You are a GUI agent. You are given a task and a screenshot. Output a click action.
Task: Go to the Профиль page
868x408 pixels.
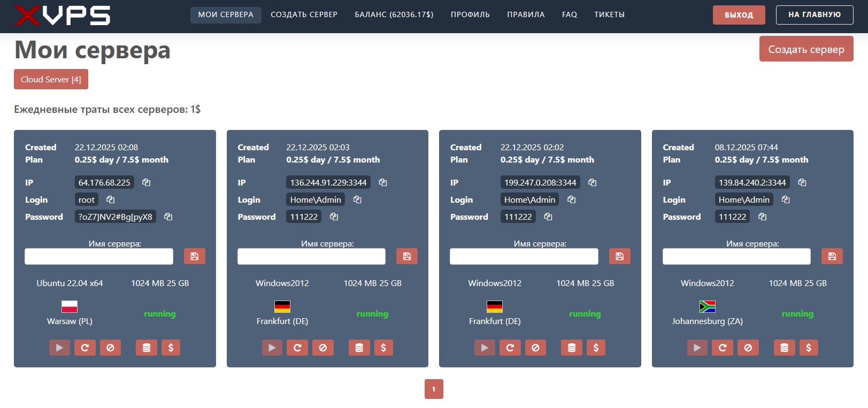470,14
